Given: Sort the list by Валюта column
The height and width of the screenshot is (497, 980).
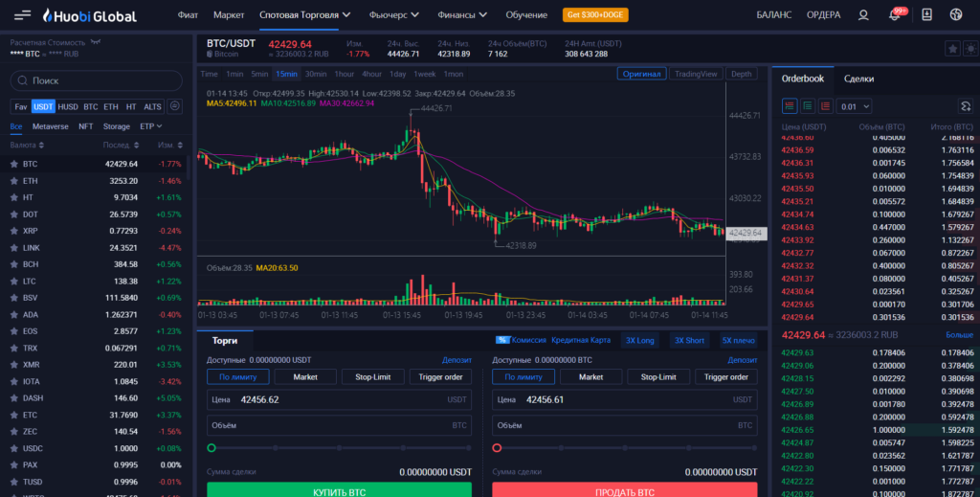Looking at the screenshot, I should pos(27,145).
